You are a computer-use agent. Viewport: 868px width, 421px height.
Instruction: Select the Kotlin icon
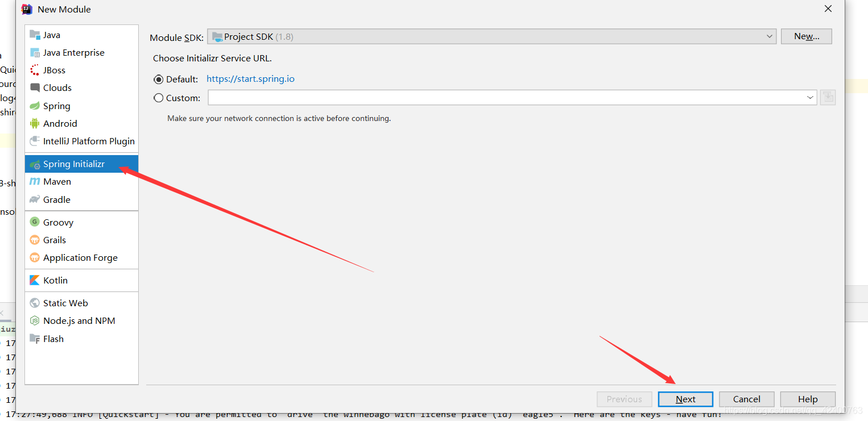35,280
